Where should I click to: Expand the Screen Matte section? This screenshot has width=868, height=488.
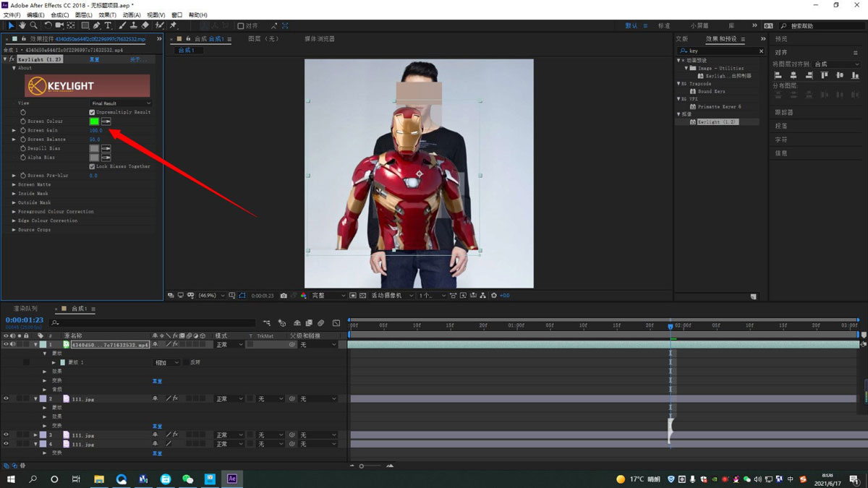[14, 184]
